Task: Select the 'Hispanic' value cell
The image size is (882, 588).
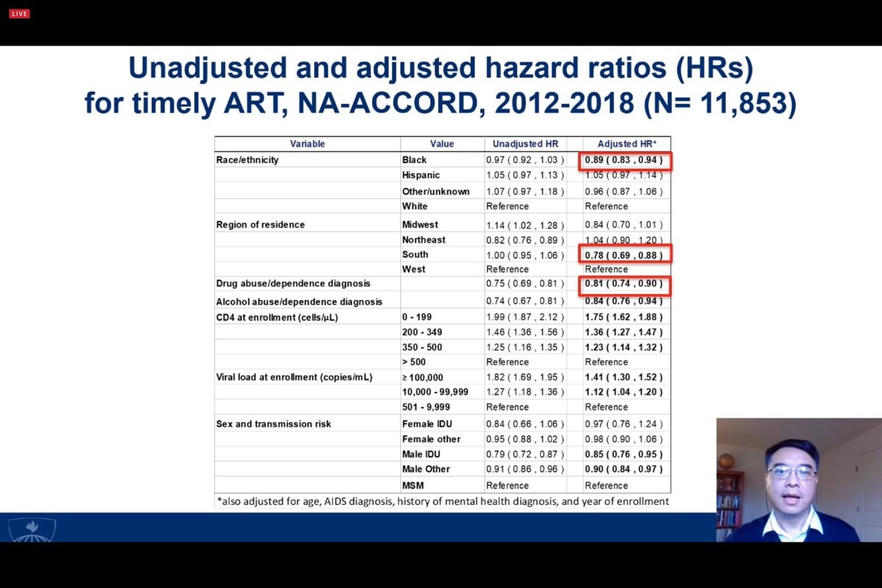Action: point(421,175)
